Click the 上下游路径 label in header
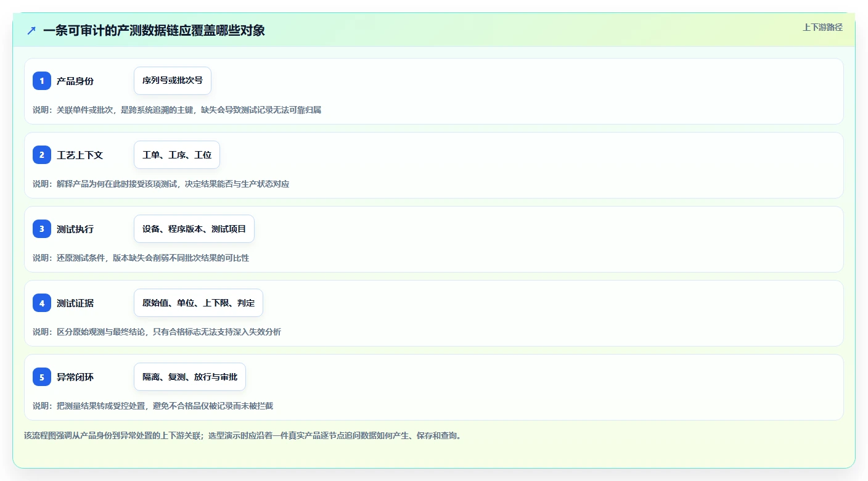Viewport: 868px width, 481px height. [x=822, y=27]
